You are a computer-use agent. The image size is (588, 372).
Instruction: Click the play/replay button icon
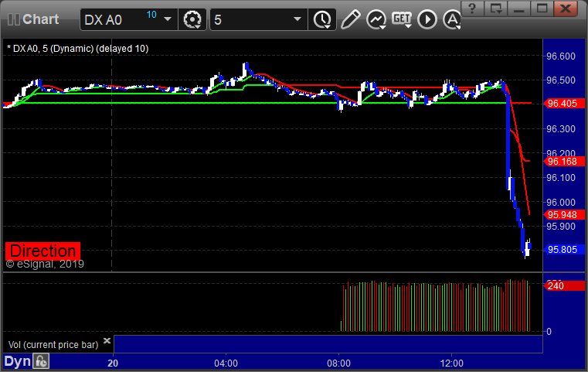pyautogui.click(x=427, y=19)
